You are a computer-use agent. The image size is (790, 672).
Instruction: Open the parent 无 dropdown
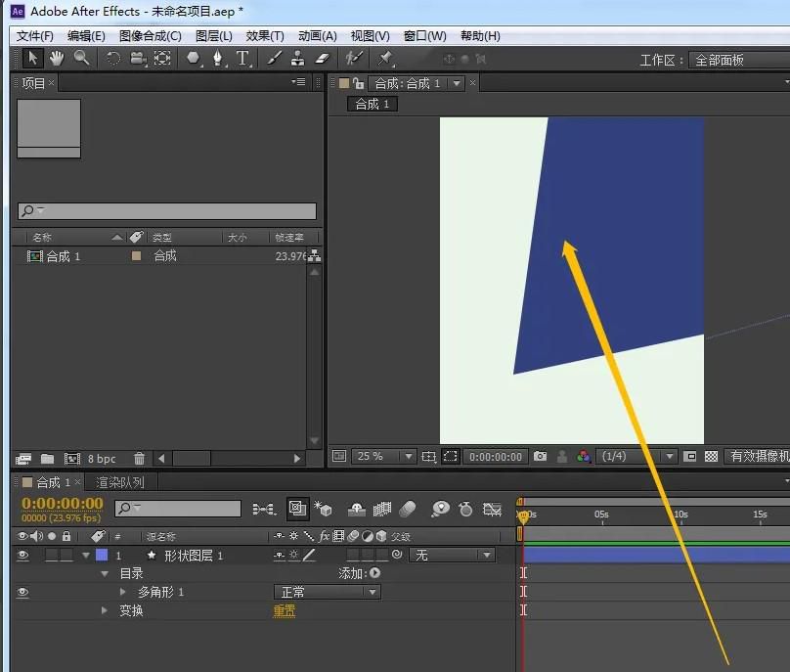452,555
